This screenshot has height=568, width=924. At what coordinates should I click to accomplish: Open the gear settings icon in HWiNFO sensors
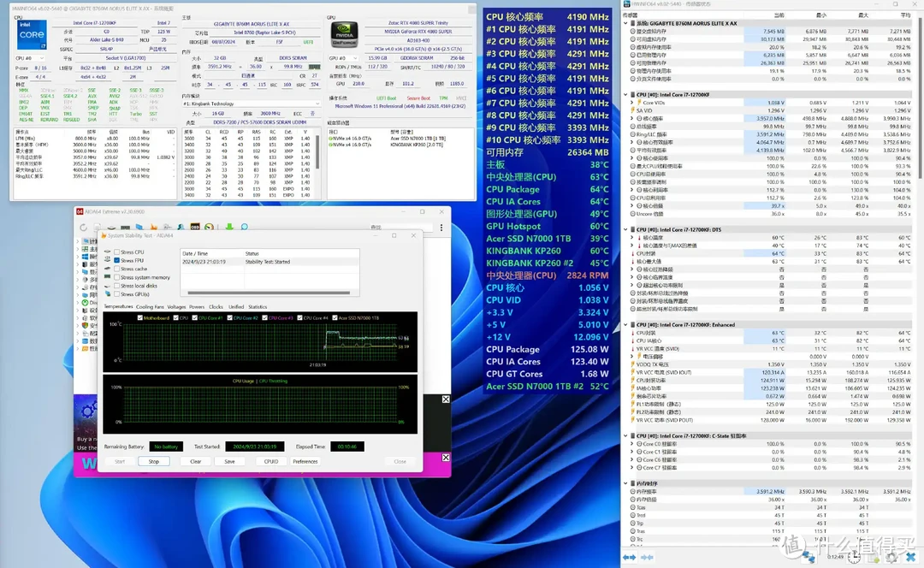click(x=891, y=557)
